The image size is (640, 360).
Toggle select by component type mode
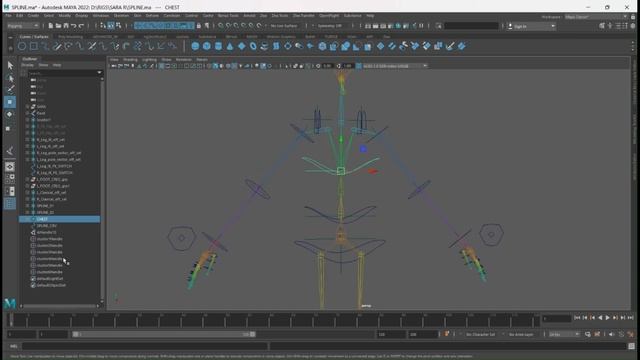[x=118, y=26]
